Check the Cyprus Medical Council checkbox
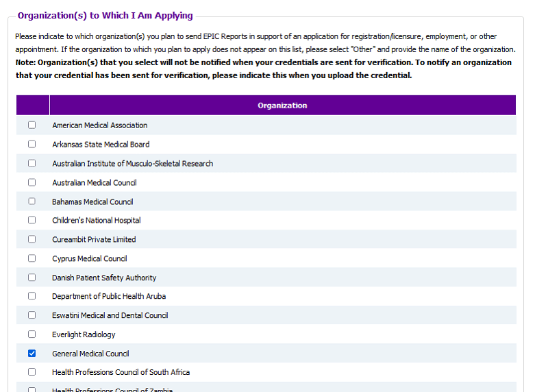This screenshot has height=392, width=548. click(x=32, y=258)
